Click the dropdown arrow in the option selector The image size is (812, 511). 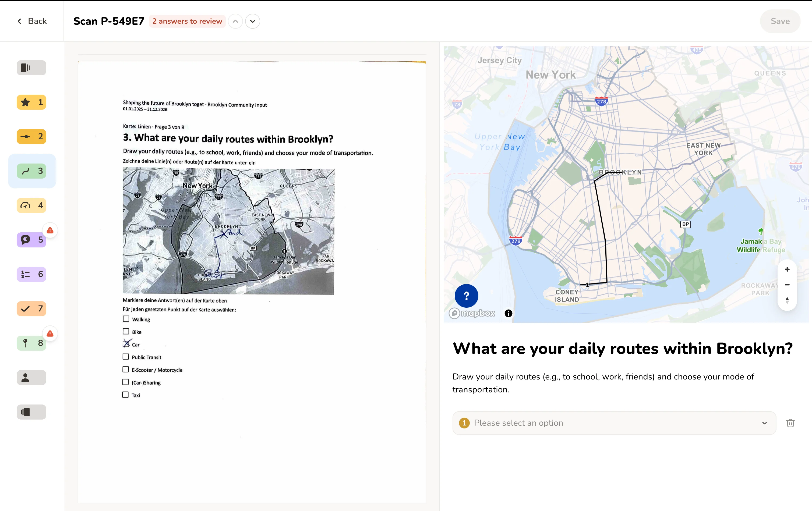coord(764,423)
